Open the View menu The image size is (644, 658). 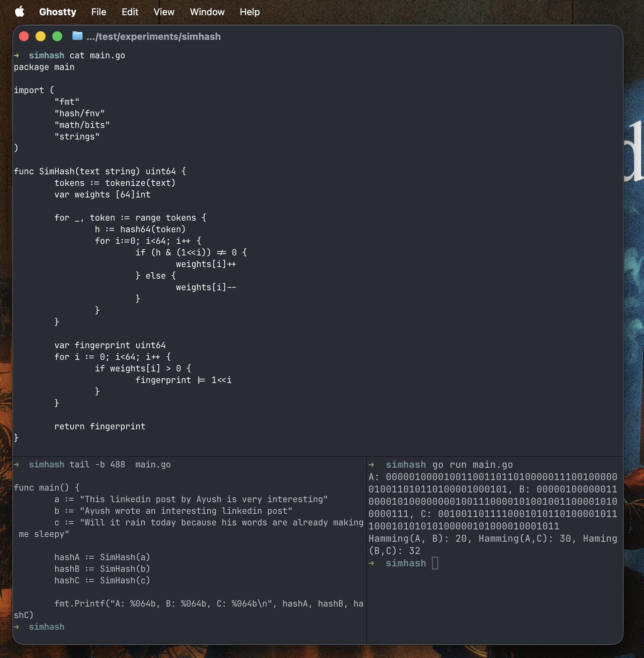164,12
